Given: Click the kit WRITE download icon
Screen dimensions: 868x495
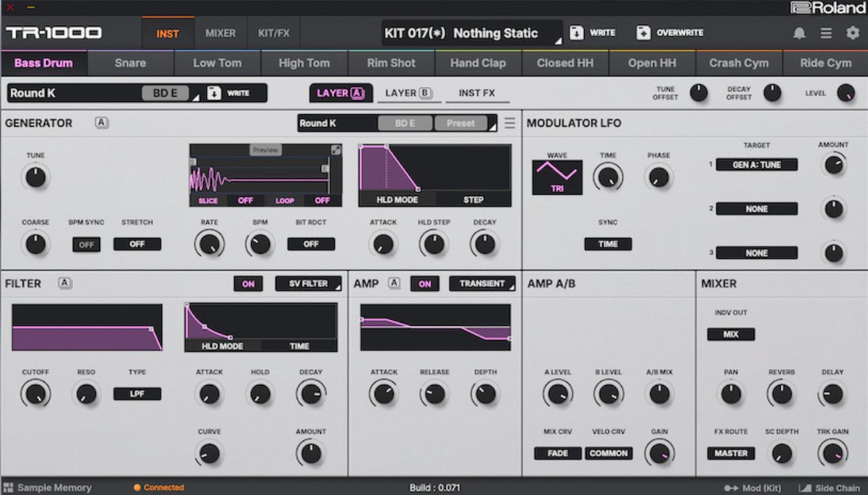Looking at the screenshot, I should click(x=576, y=33).
